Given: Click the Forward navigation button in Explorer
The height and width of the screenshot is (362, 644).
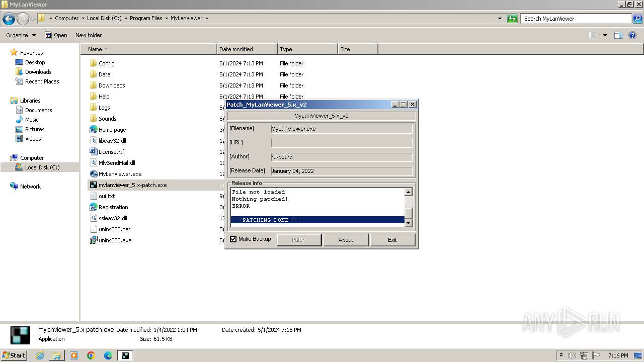Looking at the screenshot, I should pyautogui.click(x=23, y=19).
